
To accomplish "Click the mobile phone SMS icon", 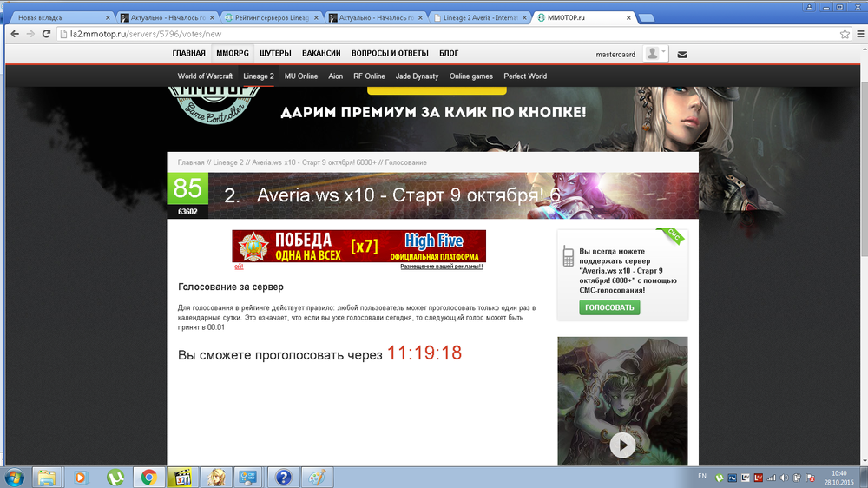I will pos(568,256).
